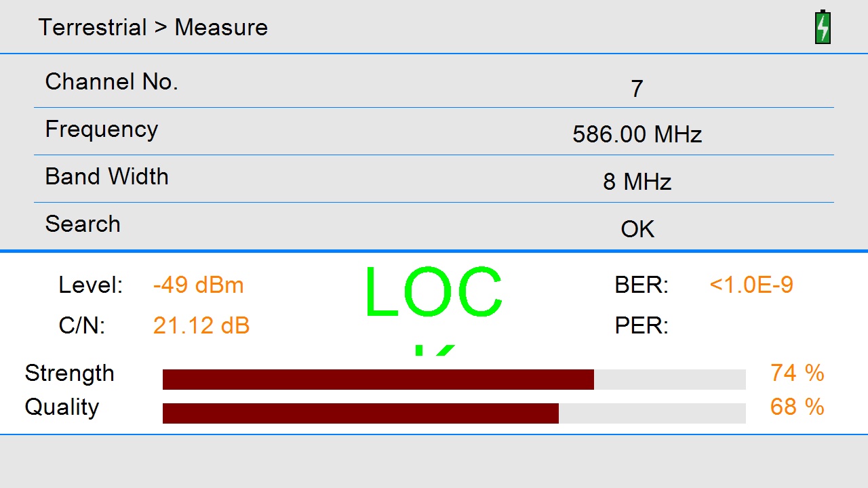868x488 pixels.
Task: Click the 74 % strength percentage
Action: (797, 373)
